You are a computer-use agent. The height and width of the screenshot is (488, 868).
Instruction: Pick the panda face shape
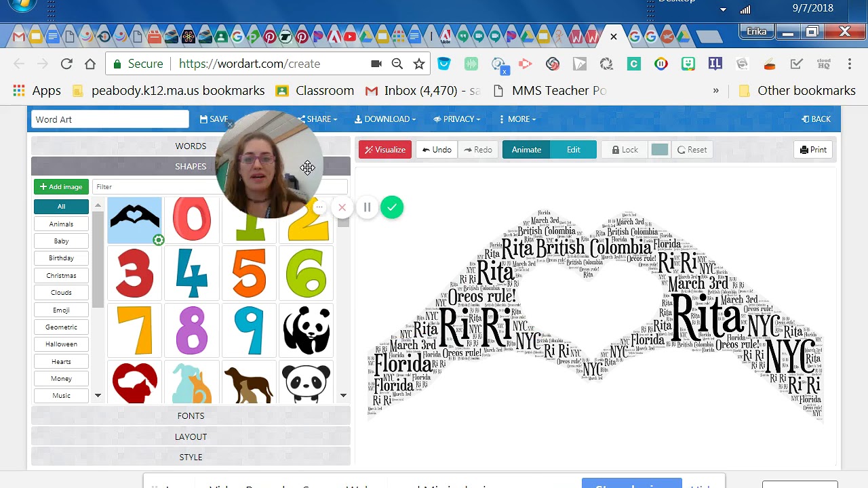307,382
